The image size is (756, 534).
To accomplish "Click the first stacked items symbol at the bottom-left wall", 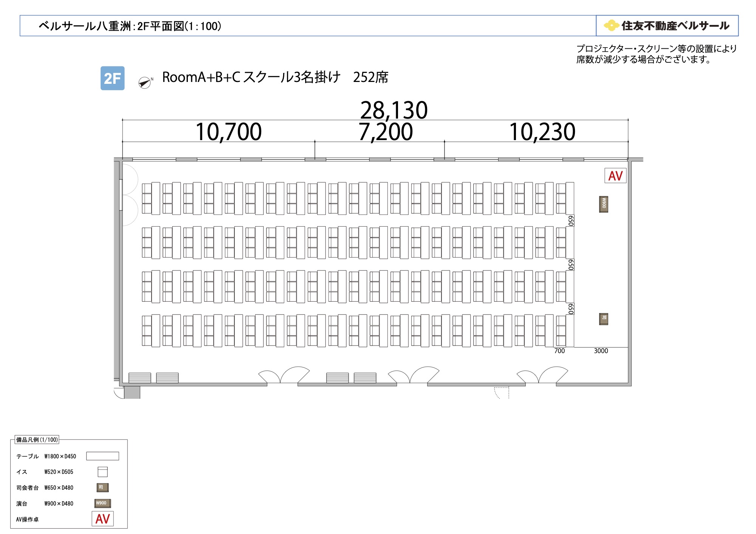I will point(139,378).
